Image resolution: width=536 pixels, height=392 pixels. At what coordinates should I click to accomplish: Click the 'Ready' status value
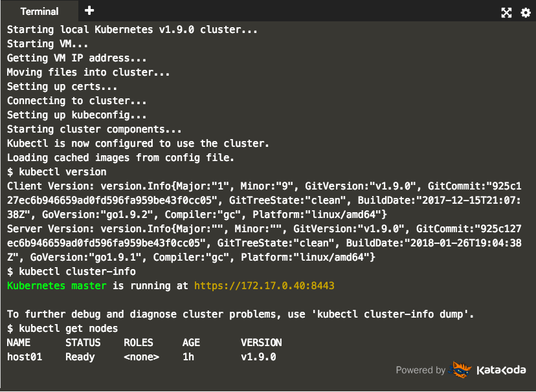pyautogui.click(x=80, y=357)
